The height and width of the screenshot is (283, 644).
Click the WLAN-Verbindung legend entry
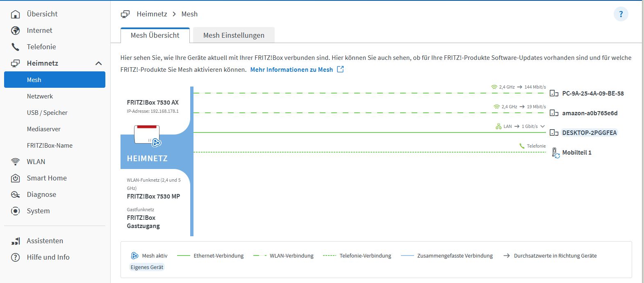pyautogui.click(x=283, y=256)
